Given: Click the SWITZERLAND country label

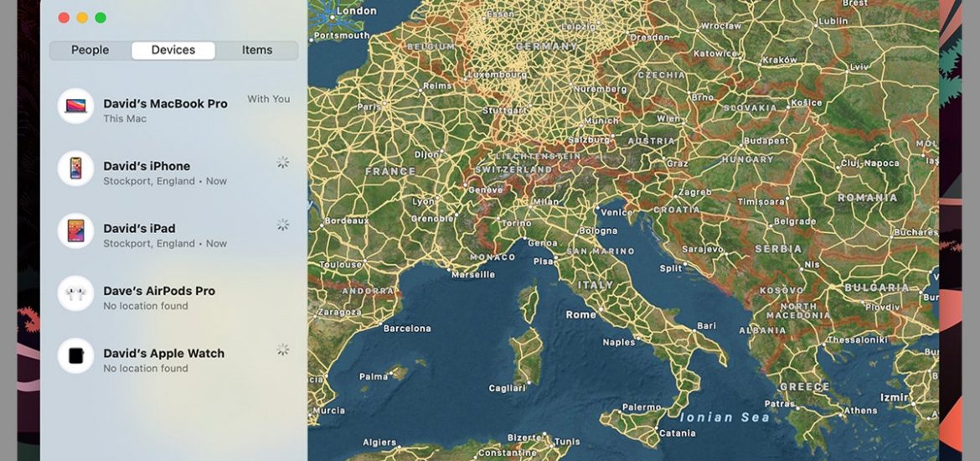Looking at the screenshot, I should click(513, 169).
